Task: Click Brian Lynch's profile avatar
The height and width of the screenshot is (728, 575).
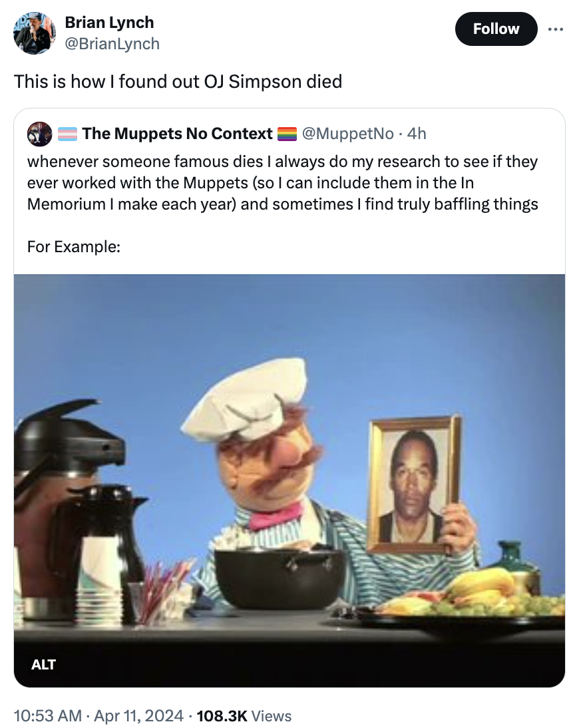Action: [35, 33]
